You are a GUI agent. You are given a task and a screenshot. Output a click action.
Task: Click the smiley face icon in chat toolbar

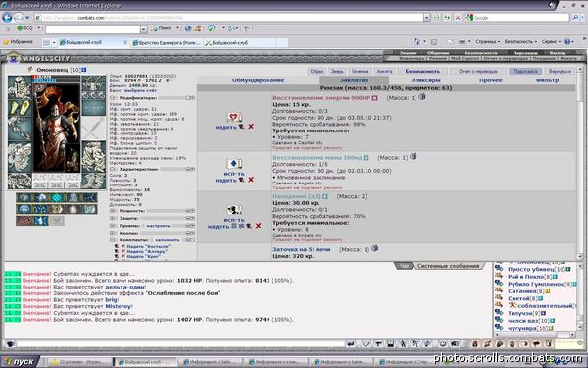[x=443, y=343]
